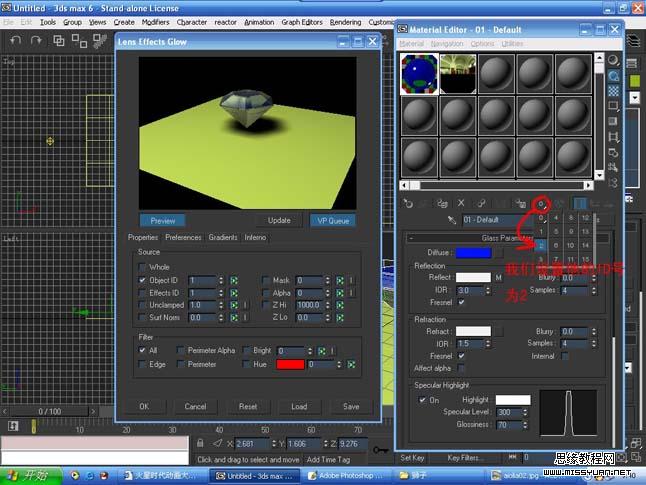Click the Load button
The width and height of the screenshot is (646, 485).
(x=299, y=407)
